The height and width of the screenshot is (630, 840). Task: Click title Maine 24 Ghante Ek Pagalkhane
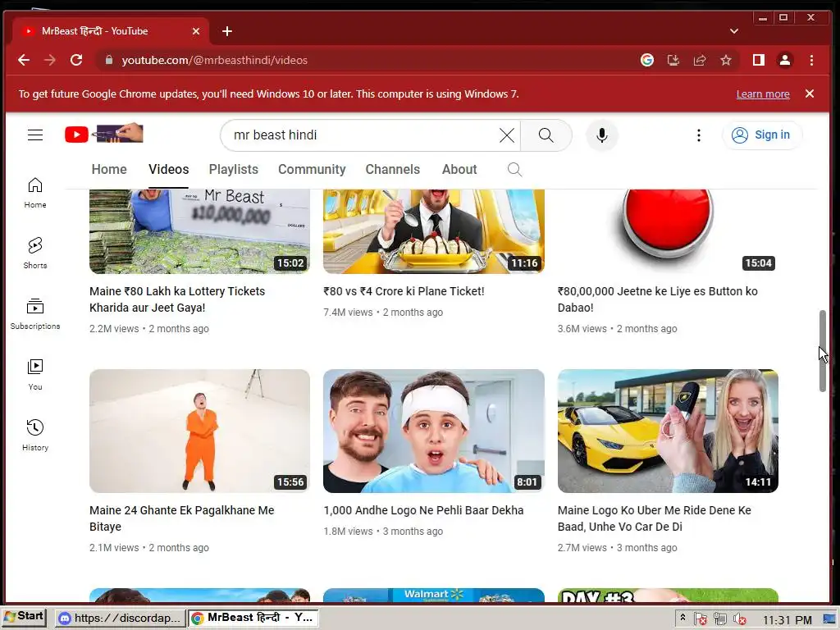click(x=181, y=518)
